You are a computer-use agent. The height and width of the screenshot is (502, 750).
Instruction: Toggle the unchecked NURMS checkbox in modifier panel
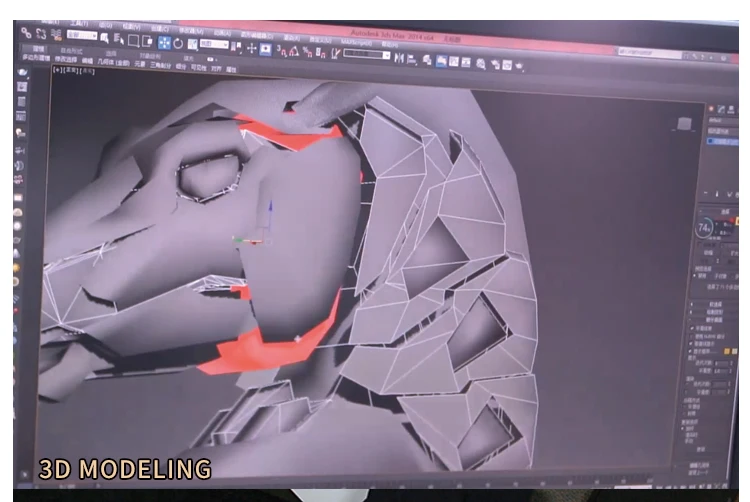[x=692, y=336]
